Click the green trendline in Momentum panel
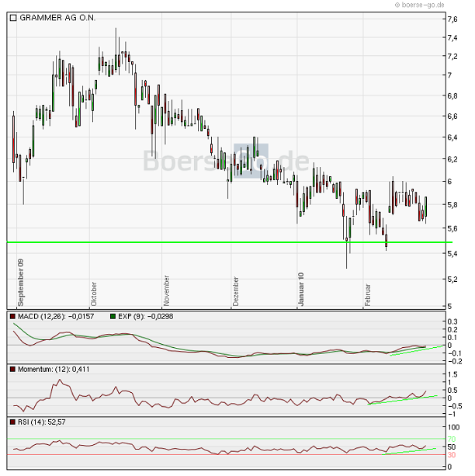 coord(402,400)
